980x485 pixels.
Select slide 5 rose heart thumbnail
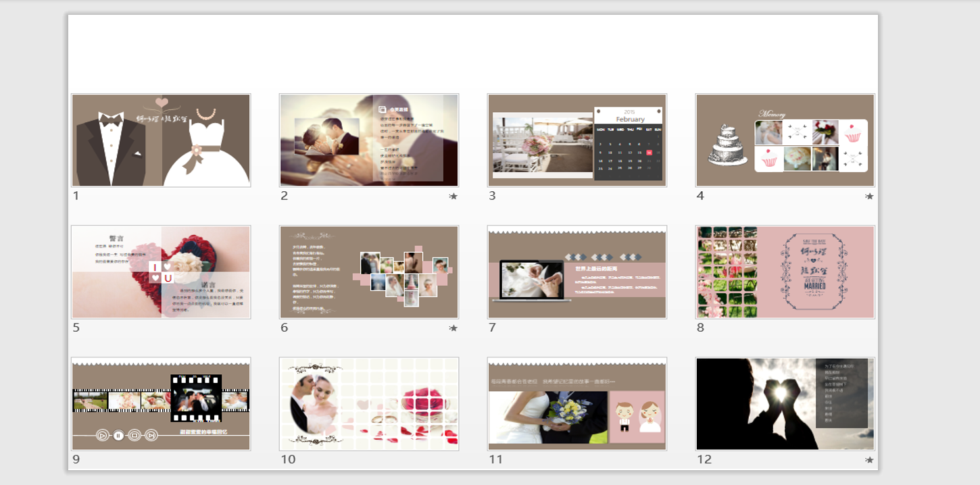point(161,272)
